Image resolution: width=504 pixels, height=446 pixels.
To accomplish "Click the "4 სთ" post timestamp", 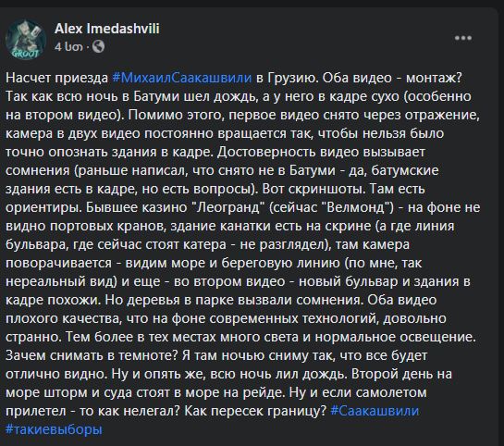I will click(x=68, y=47).
